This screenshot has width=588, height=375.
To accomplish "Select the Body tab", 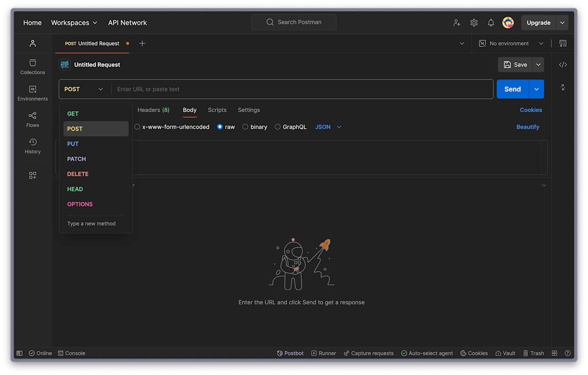I will click(190, 110).
